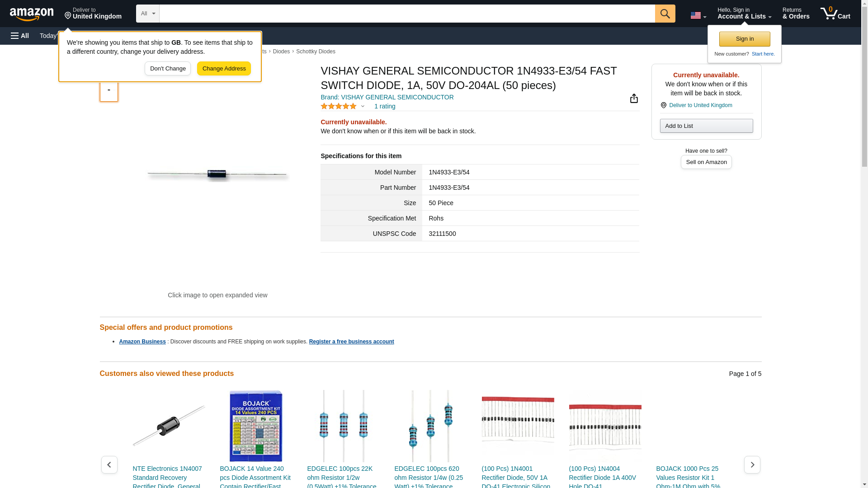Viewport: 868px width, 488px height.
Task: Open the US flag language selector
Action: (698, 15)
